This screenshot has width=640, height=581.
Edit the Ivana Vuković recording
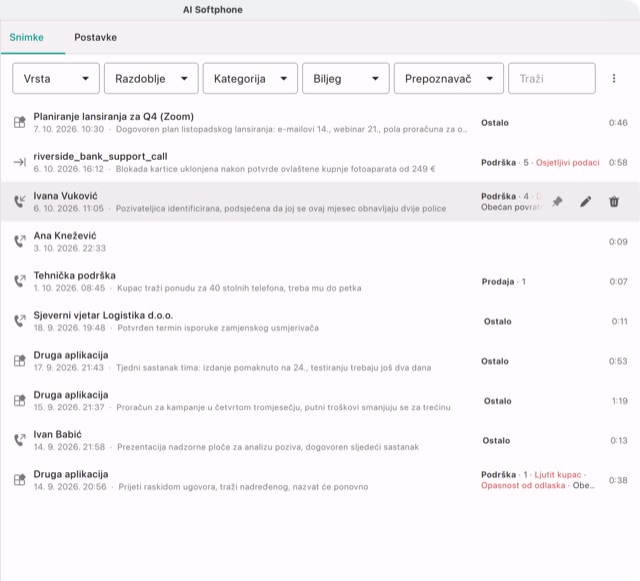tap(586, 202)
